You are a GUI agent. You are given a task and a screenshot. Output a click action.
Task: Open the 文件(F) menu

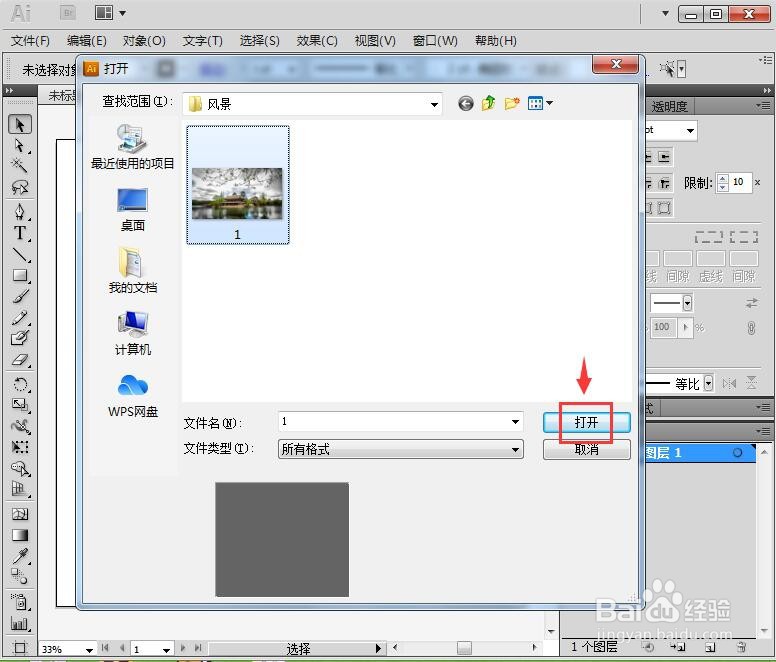30,41
